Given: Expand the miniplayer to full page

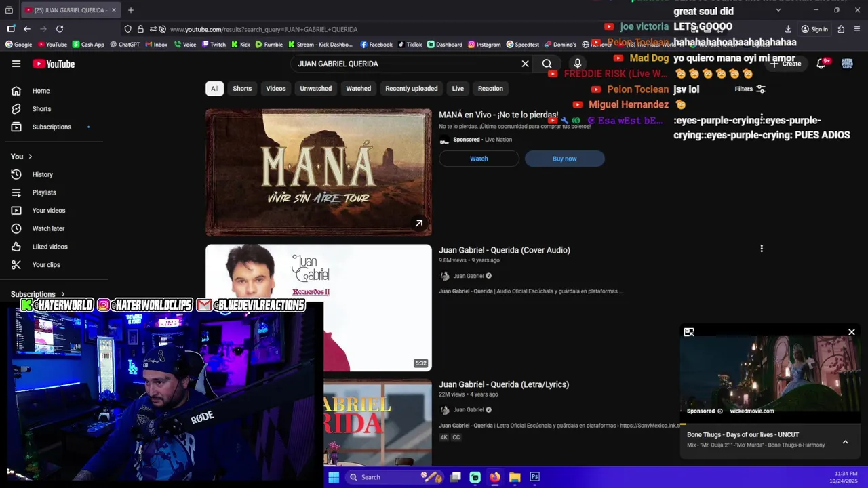Looking at the screenshot, I should coord(689,332).
